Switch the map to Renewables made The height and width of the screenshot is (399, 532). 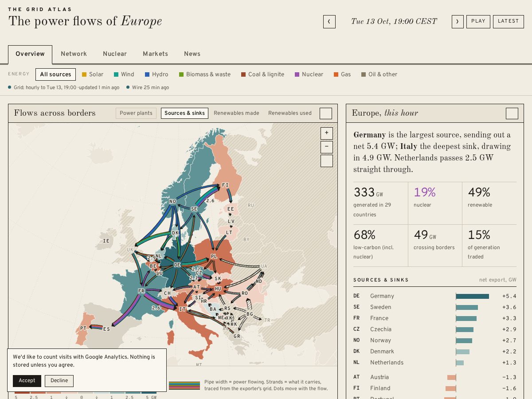click(x=236, y=113)
